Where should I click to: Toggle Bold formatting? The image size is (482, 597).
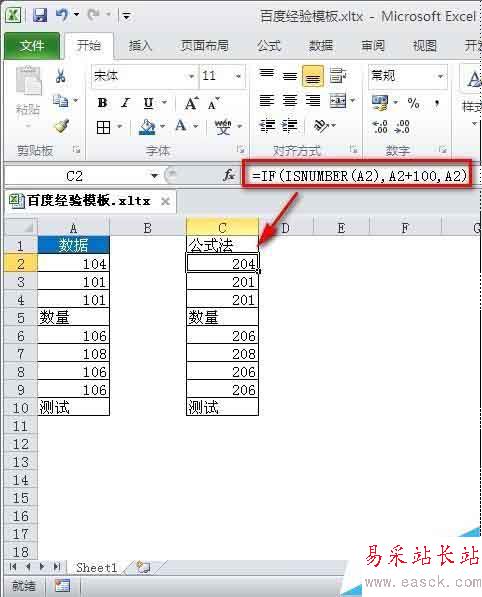102,103
